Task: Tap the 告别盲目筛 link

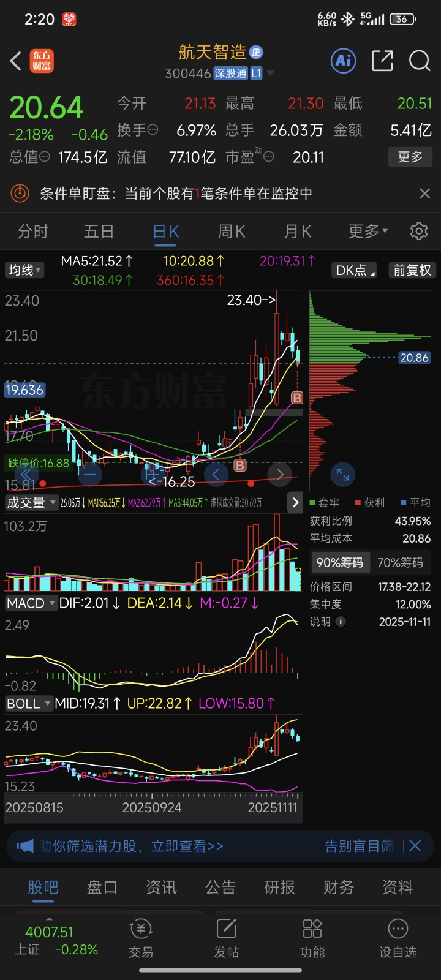Action: 360,846
